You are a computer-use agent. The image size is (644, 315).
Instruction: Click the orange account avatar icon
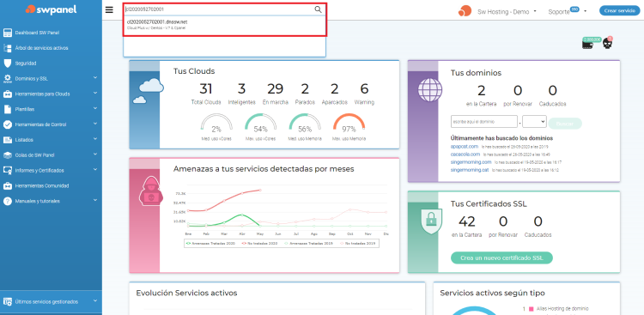coord(465,11)
